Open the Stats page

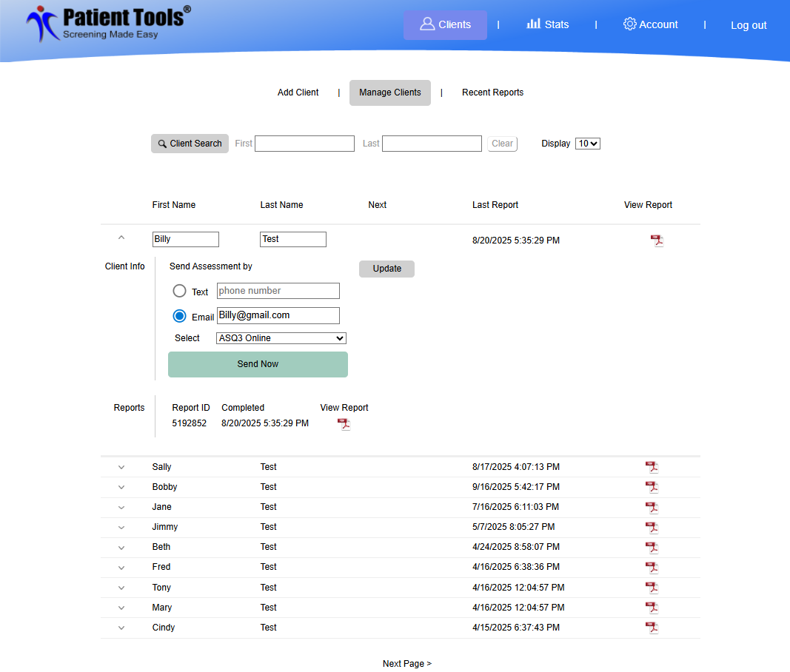coord(548,24)
